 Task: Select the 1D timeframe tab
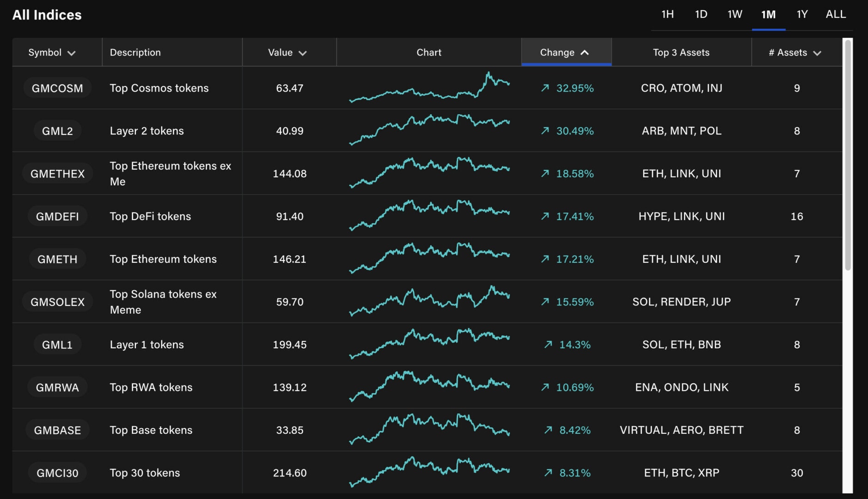pos(701,14)
